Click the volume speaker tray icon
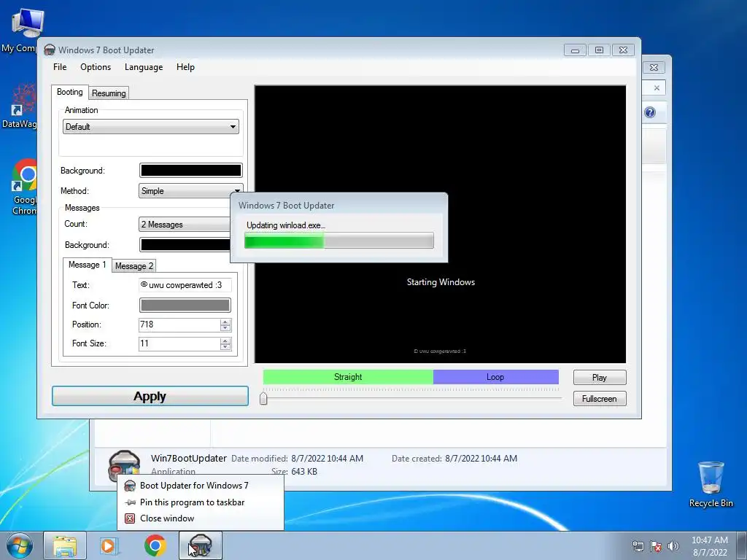 click(x=673, y=546)
